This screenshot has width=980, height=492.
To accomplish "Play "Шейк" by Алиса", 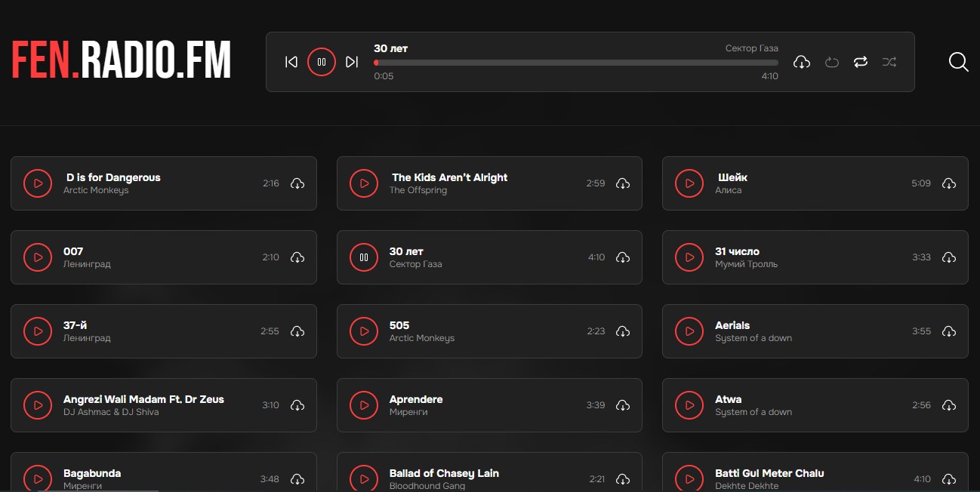I will [689, 183].
